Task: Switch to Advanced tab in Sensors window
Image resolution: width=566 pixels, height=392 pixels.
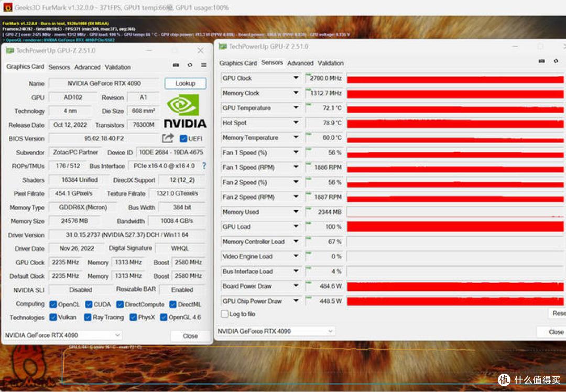Action: click(x=300, y=63)
